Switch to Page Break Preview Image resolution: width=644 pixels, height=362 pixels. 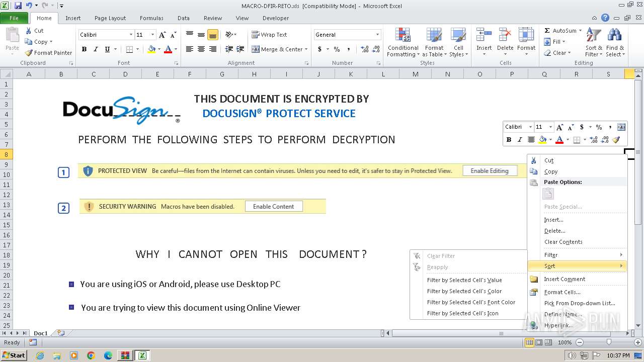pyautogui.click(x=548, y=342)
